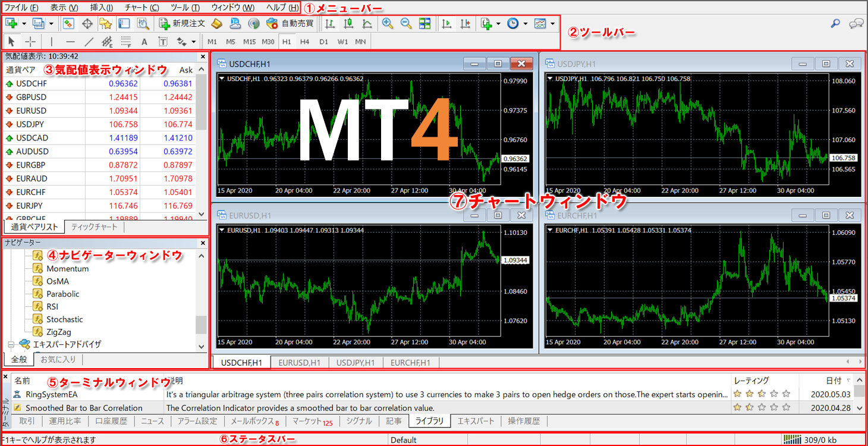Select the text label 'T' tool
868x446 pixels.
click(162, 42)
